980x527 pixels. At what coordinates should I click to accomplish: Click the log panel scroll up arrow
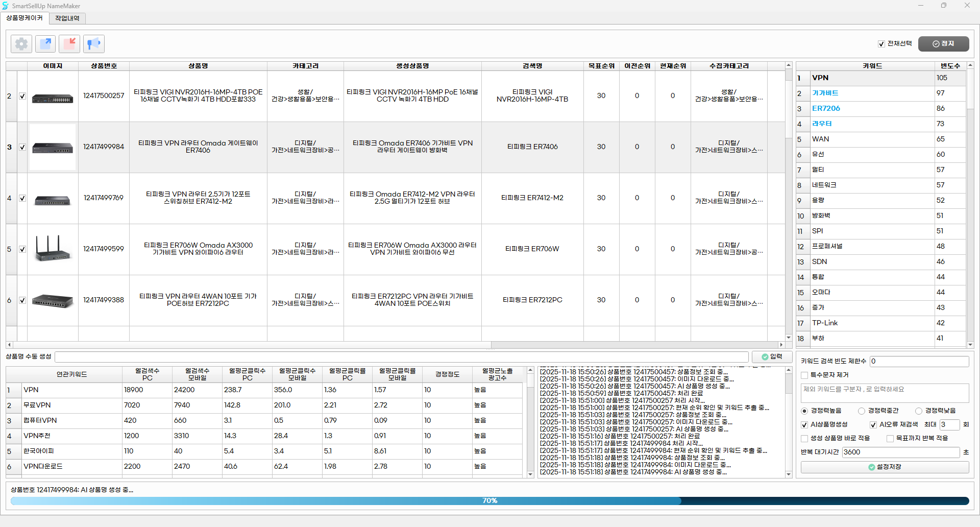click(789, 370)
